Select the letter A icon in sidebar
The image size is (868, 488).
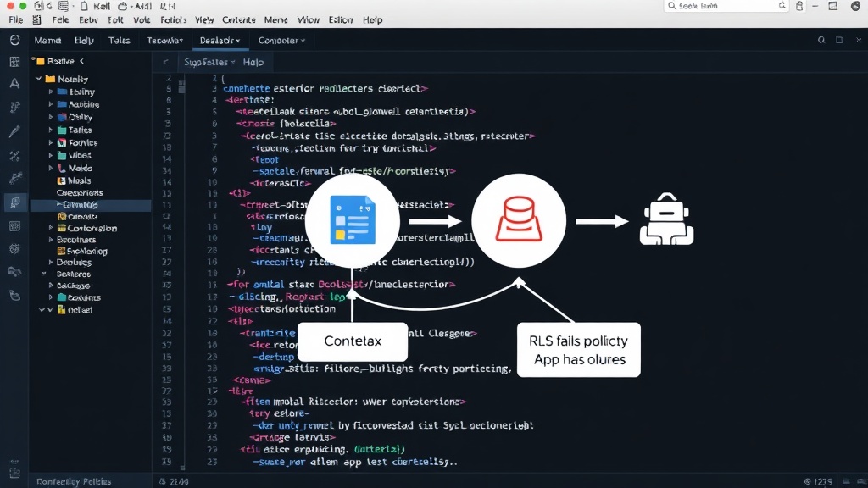15,84
